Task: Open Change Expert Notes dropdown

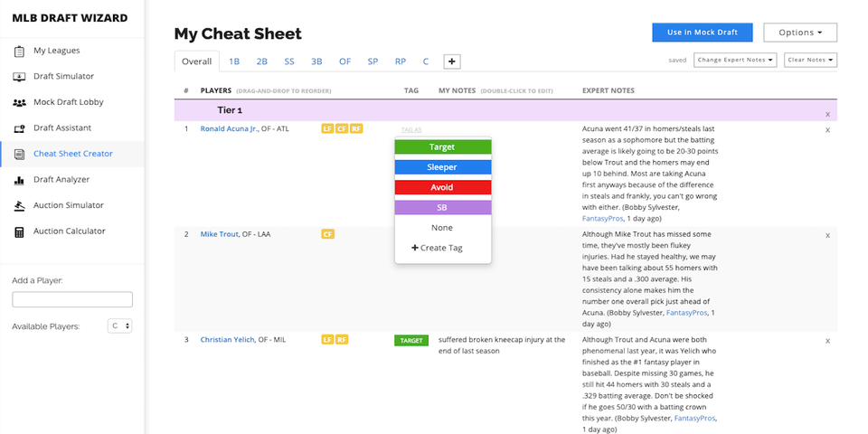Action: (x=735, y=60)
